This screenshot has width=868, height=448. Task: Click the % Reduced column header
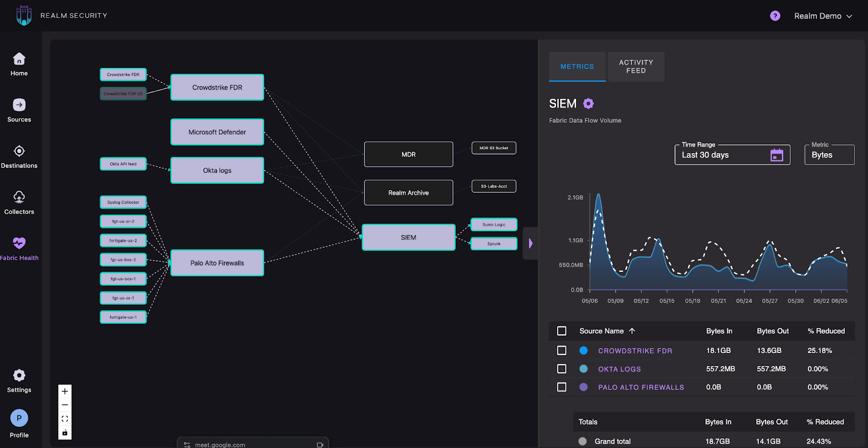pyautogui.click(x=826, y=331)
